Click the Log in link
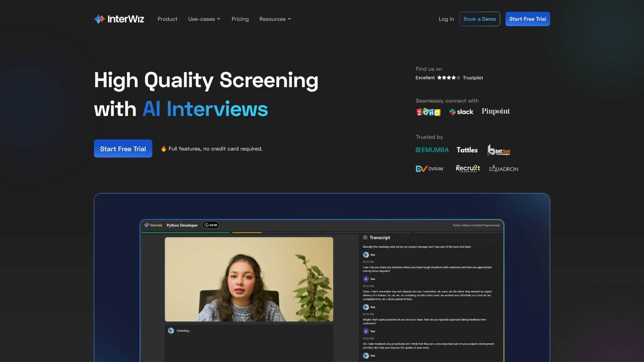This screenshot has height=362, width=644. click(446, 19)
